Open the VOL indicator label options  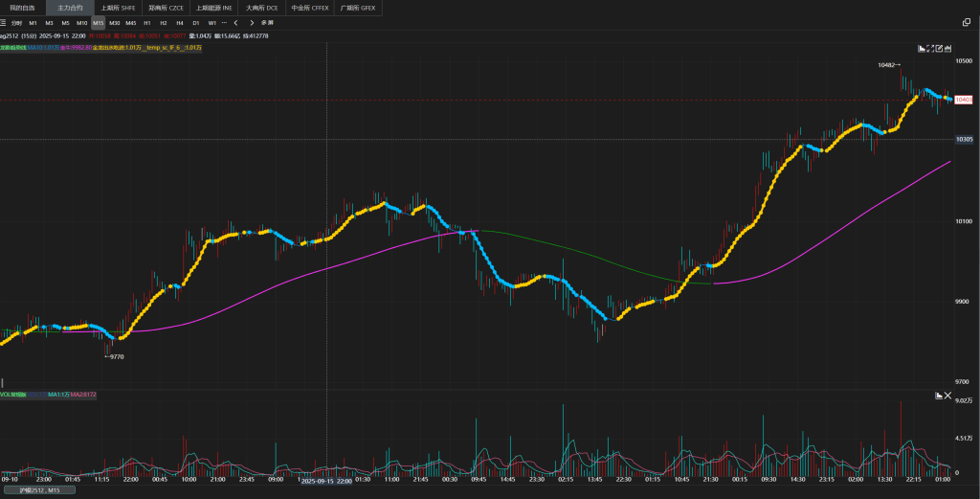[x=13, y=395]
